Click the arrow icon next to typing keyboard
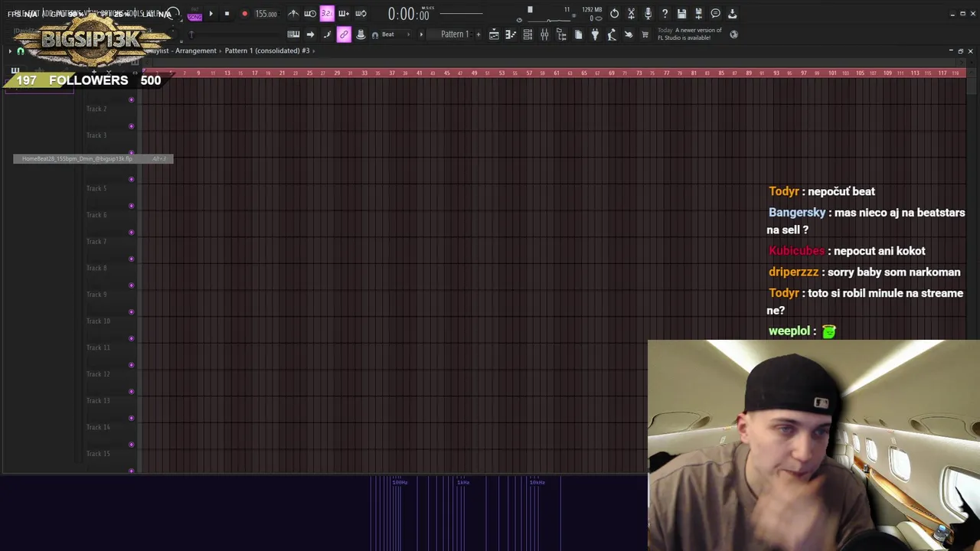Image resolution: width=980 pixels, height=551 pixels. [310, 34]
